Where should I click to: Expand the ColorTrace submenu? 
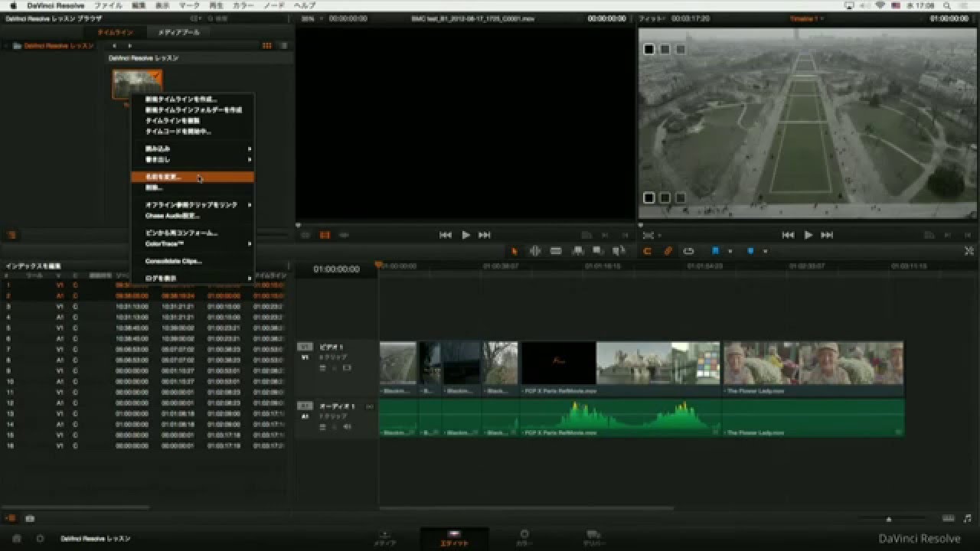(x=193, y=243)
